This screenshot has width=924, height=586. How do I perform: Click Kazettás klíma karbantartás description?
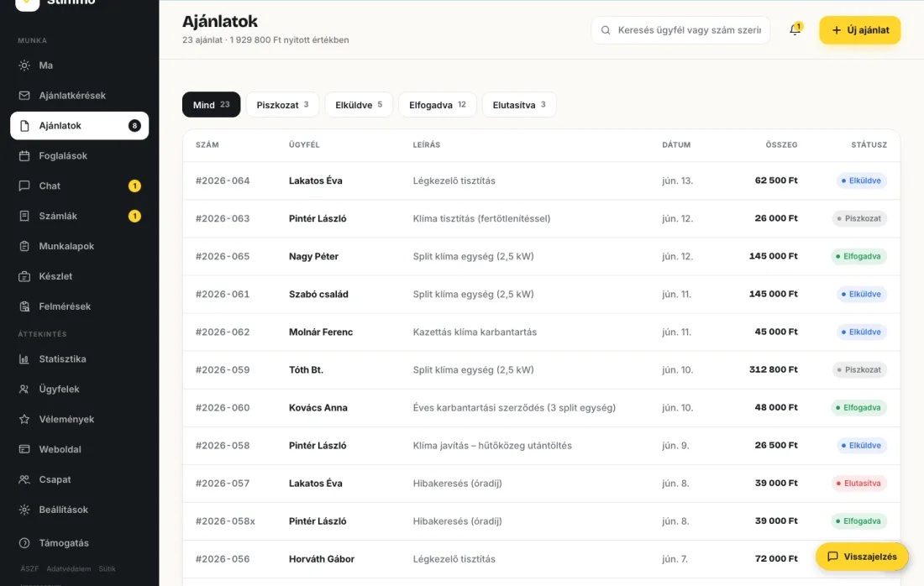point(475,332)
